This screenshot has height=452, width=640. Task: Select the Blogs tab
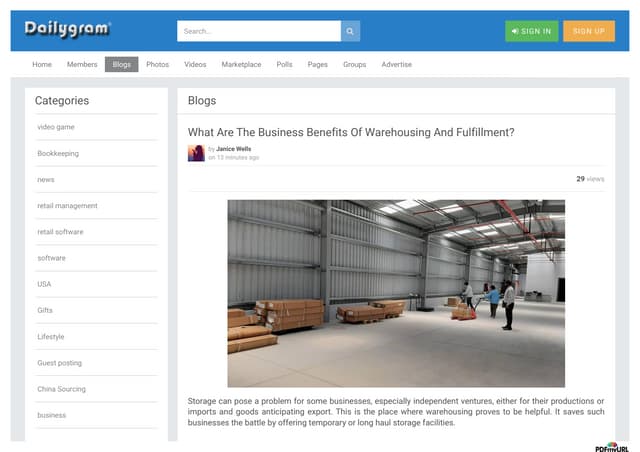(x=121, y=64)
